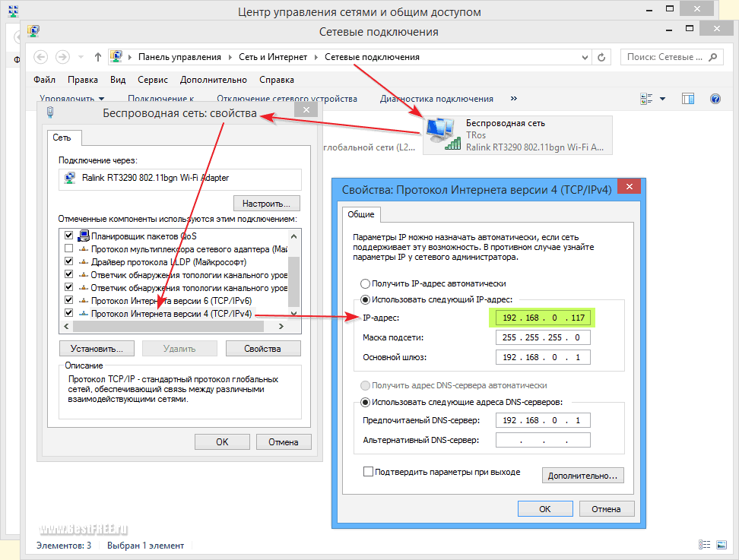This screenshot has width=739, height=560.
Task: Click OK in wireless properties dialog
Action: click(222, 442)
